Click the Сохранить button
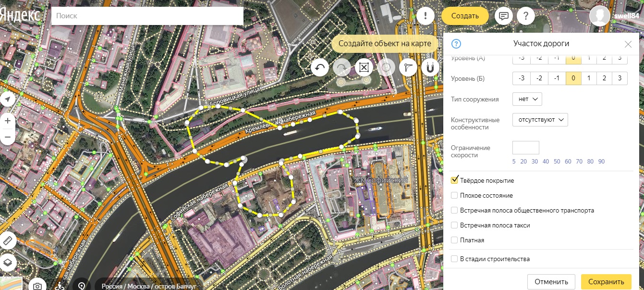This screenshot has width=644, height=290. click(x=606, y=281)
